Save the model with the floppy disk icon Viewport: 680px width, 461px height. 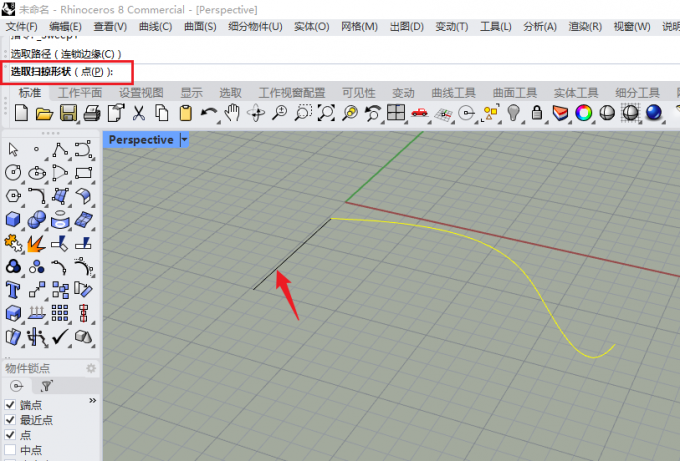point(68,113)
